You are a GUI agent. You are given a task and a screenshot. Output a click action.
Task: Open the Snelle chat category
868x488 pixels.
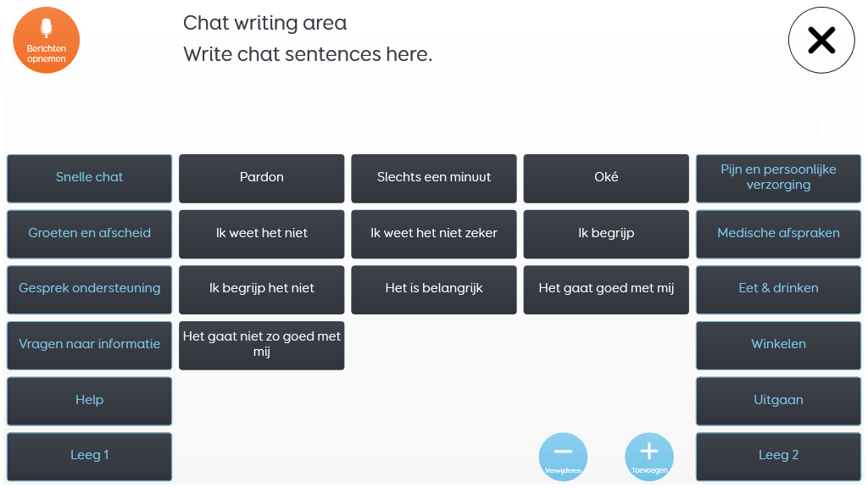(x=90, y=178)
